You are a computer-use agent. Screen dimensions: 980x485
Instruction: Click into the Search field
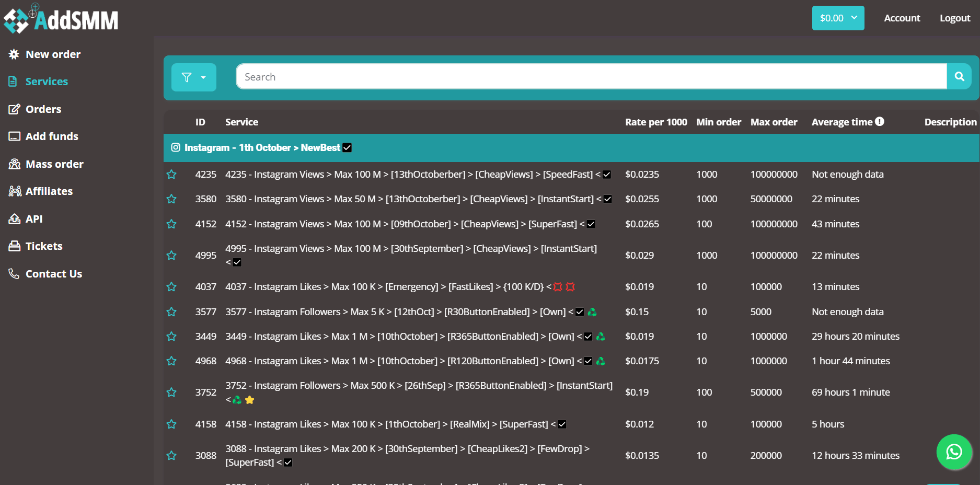pyautogui.click(x=591, y=77)
